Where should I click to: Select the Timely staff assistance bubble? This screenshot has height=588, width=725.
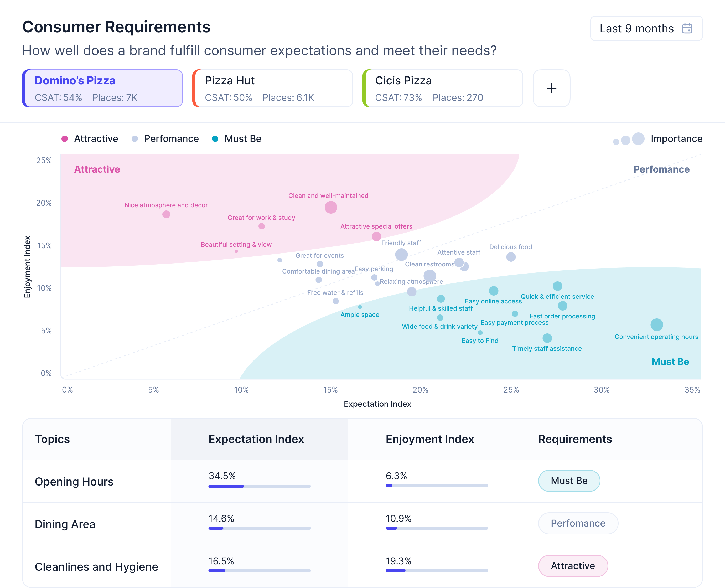(x=547, y=338)
